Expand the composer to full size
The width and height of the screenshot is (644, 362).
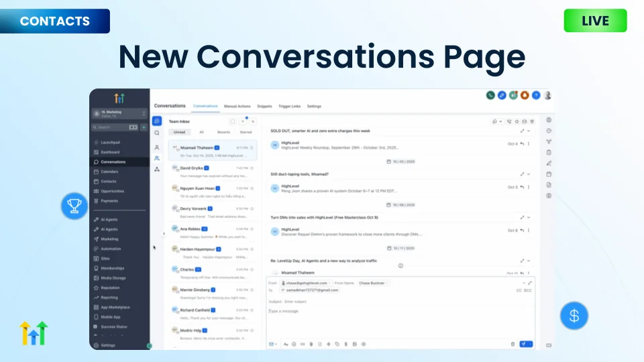click(x=530, y=283)
